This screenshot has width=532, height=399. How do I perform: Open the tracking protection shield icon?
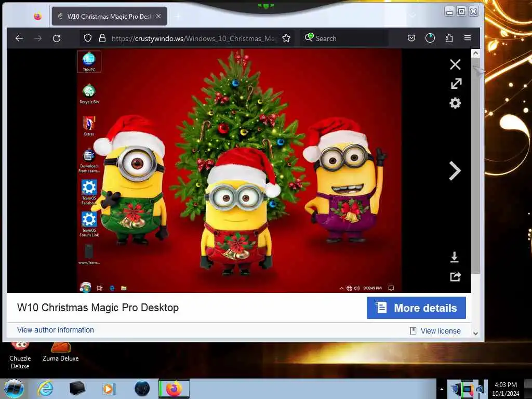pyautogui.click(x=87, y=38)
